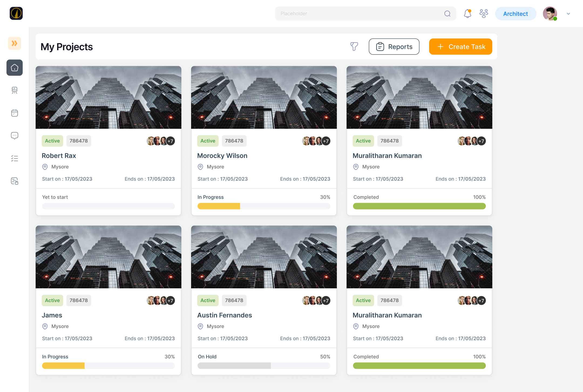
Task: Open the filter options on My Projects
Action: pyautogui.click(x=354, y=46)
